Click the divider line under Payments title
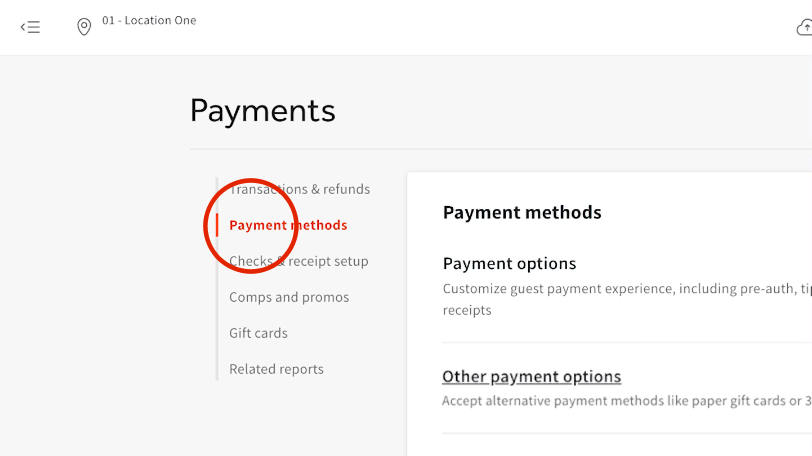Viewport: 812px width, 456px height. click(x=500, y=149)
